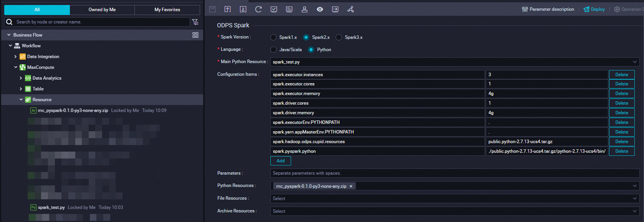Click the filter icon beside search box
Image resolution: width=644 pixels, height=222 pixels.
[195, 22]
